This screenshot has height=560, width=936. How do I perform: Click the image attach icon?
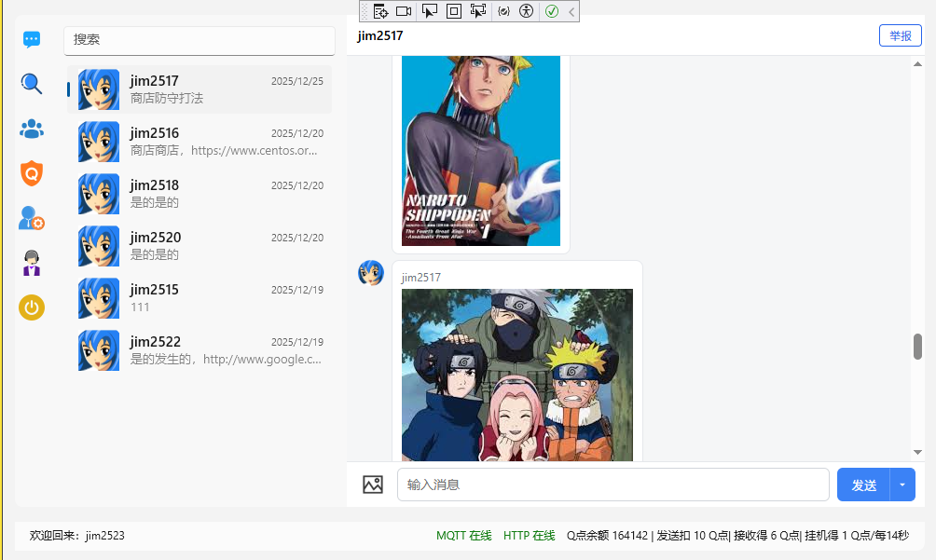pos(373,485)
